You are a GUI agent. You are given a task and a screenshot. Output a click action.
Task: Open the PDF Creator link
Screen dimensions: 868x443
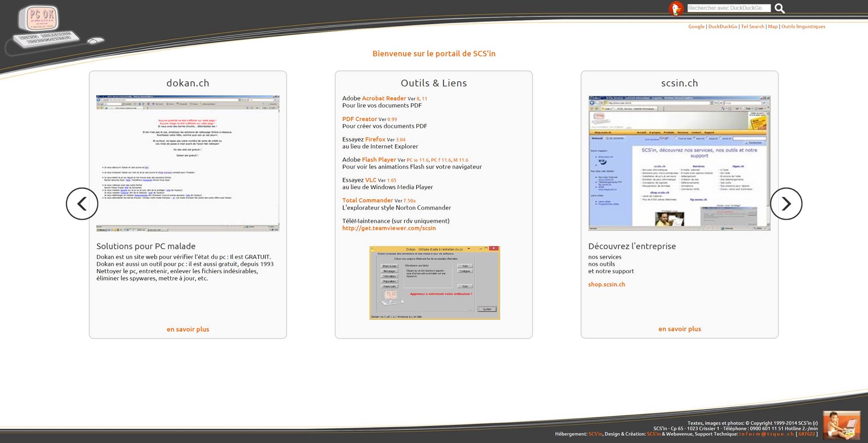[359, 119]
